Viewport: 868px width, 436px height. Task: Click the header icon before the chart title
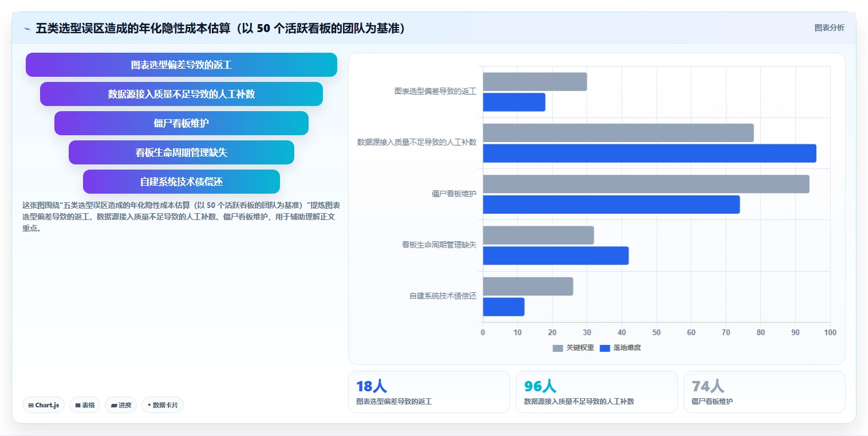[x=27, y=29]
